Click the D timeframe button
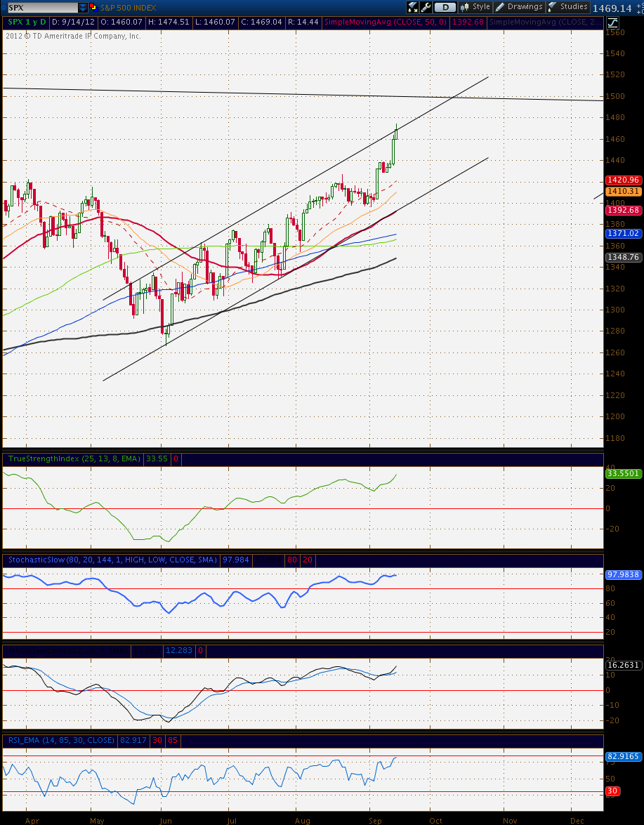This screenshot has width=644, height=825. tap(445, 7)
